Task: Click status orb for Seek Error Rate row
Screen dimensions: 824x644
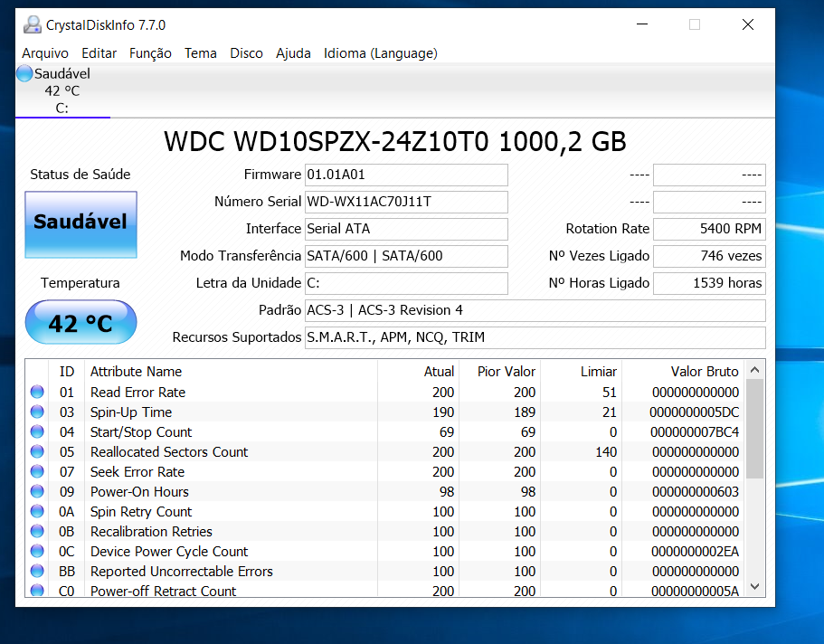Action: [x=37, y=471]
